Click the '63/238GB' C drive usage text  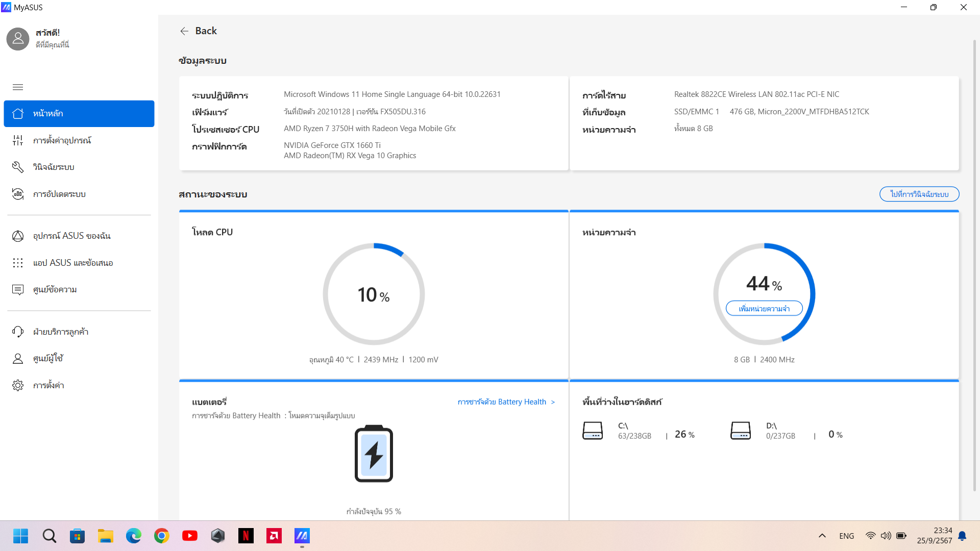pyautogui.click(x=634, y=436)
